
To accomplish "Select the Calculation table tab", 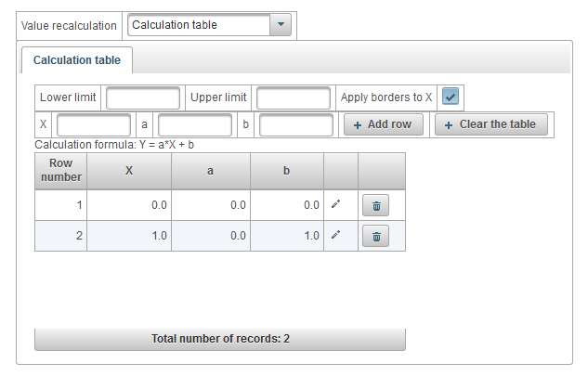I will 76,60.
